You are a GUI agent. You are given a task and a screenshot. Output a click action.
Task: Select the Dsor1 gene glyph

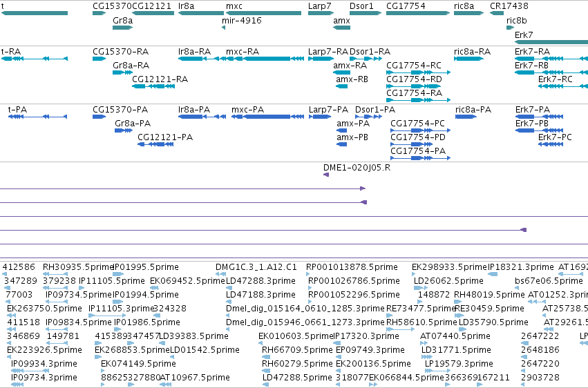[366, 13]
